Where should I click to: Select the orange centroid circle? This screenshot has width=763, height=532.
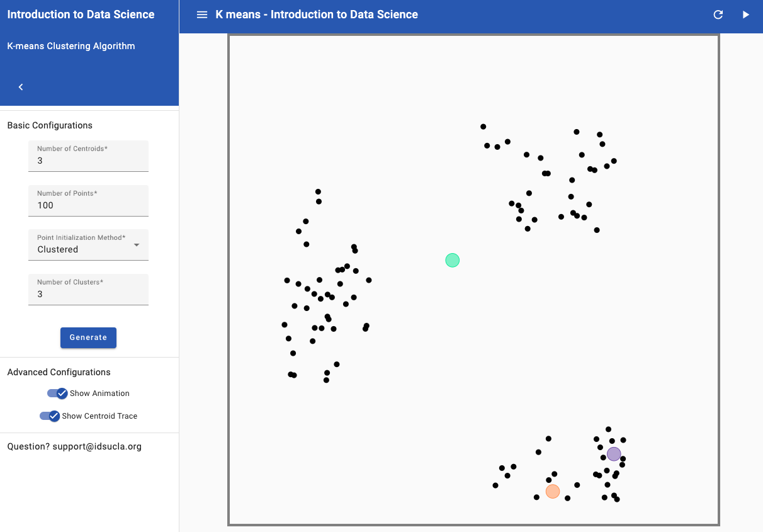coord(552,491)
